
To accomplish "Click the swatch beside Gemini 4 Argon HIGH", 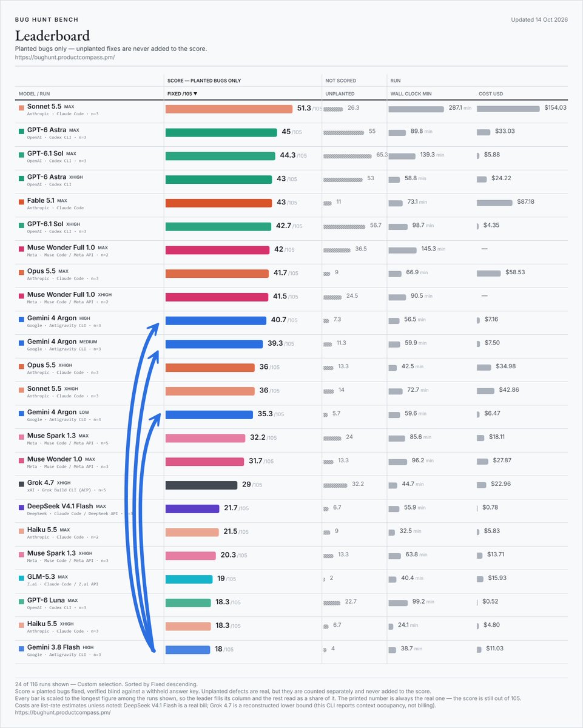I will (x=21, y=319).
